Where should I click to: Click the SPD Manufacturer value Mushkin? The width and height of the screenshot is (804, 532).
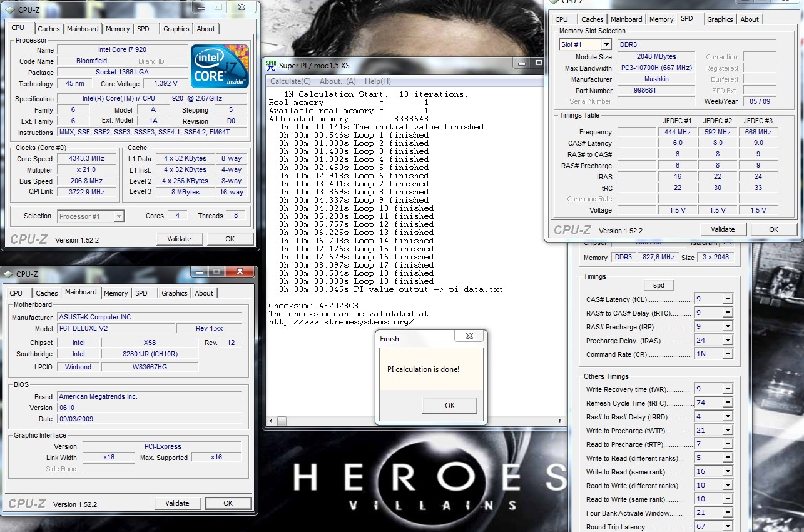point(656,79)
